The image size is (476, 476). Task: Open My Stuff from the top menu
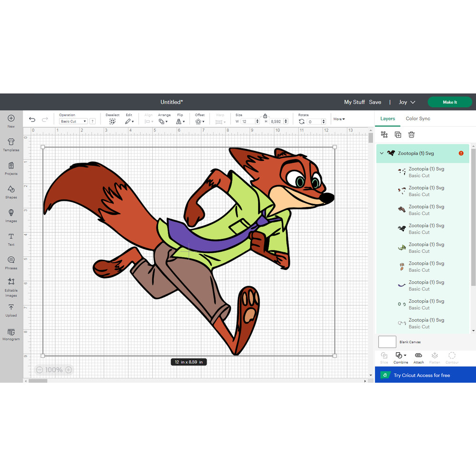pos(354,102)
